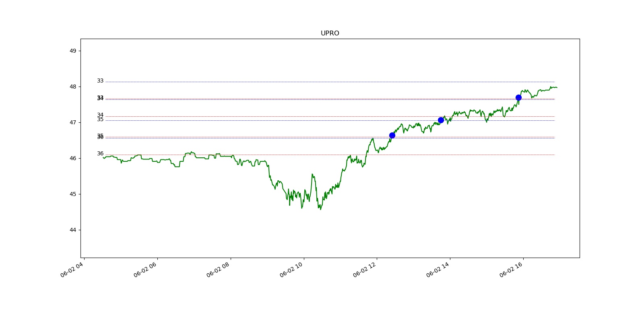
Task: Click y-axis tick label 47
Action: click(x=73, y=122)
